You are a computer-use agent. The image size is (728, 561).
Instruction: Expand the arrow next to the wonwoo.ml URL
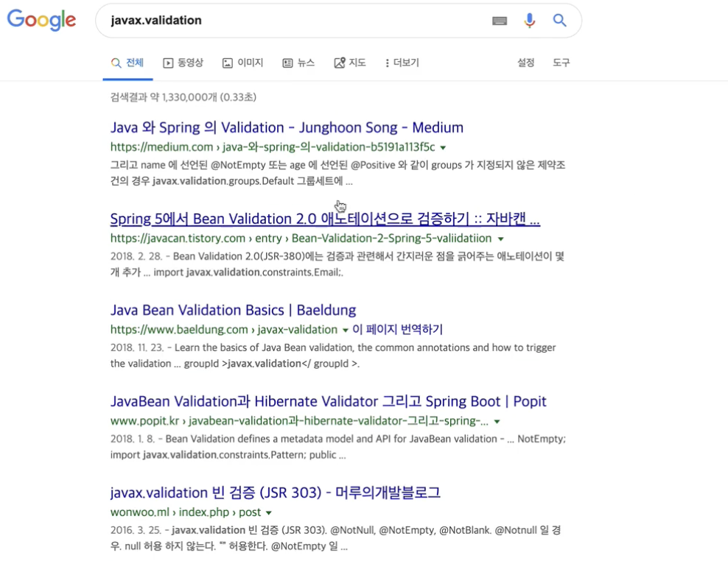coord(268,512)
